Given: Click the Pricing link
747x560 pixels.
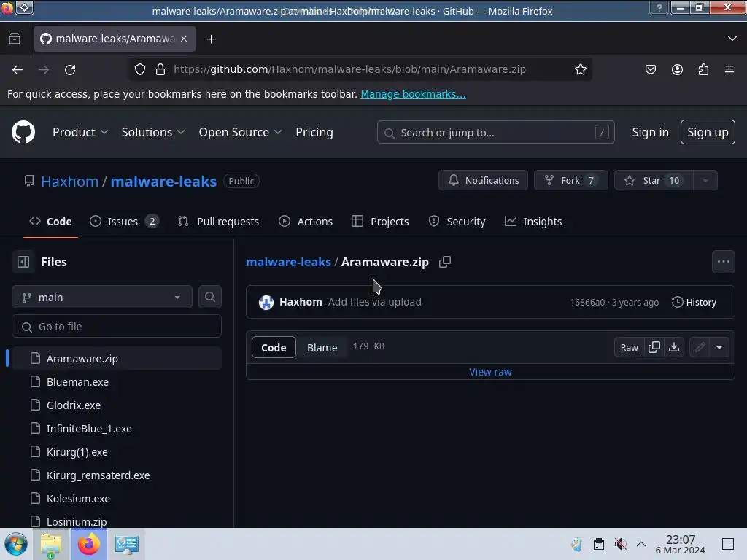Looking at the screenshot, I should pyautogui.click(x=314, y=133).
